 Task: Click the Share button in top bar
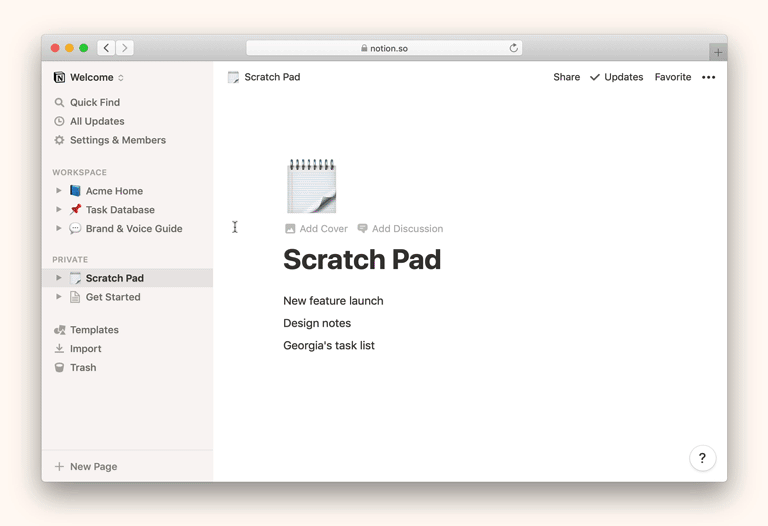566,77
